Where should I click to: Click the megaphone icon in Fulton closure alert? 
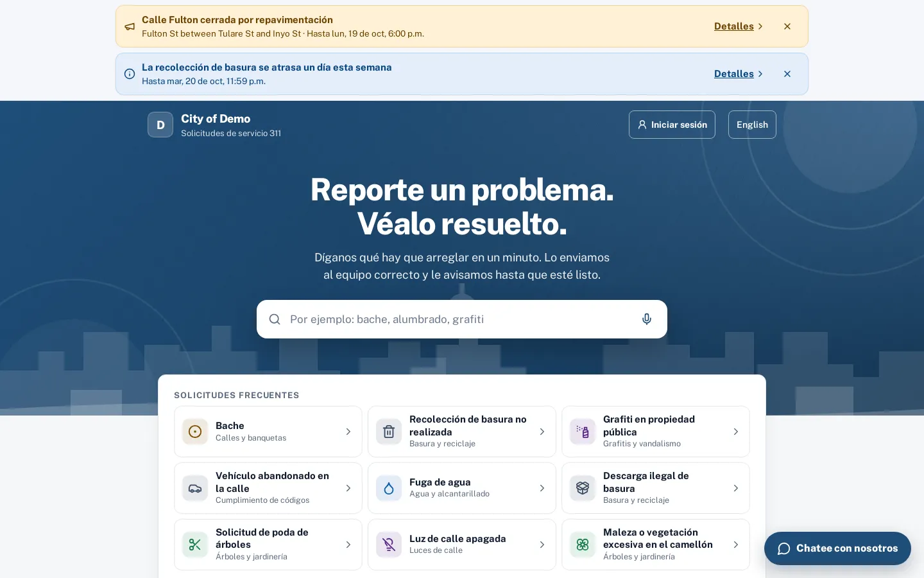(130, 27)
